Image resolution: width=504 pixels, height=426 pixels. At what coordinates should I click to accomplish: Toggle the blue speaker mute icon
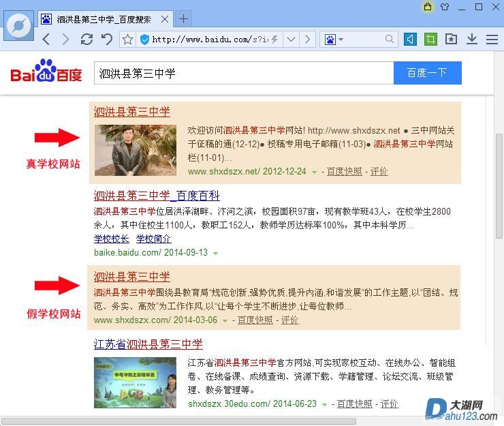410,40
